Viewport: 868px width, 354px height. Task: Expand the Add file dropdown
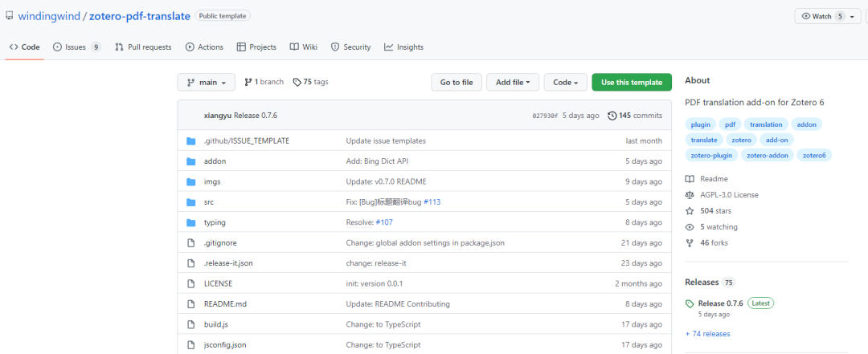pyautogui.click(x=513, y=83)
